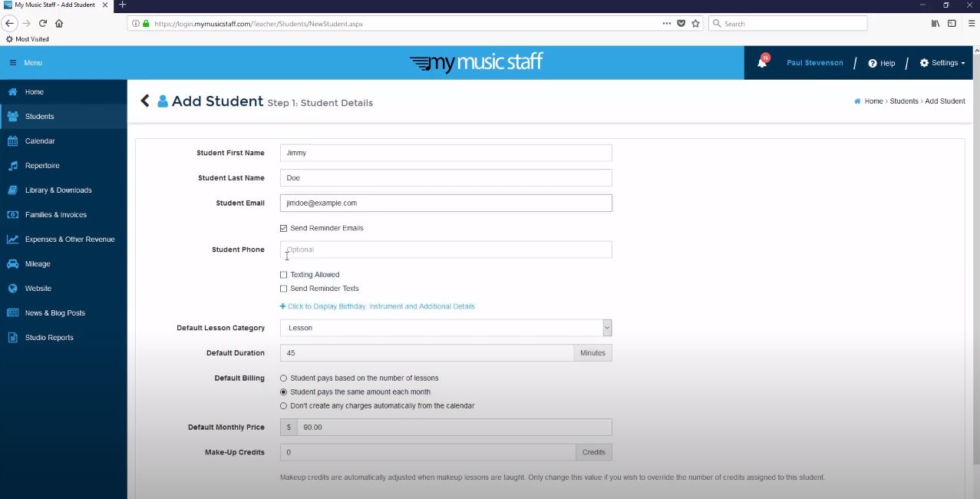The height and width of the screenshot is (499, 980).
Task: Open the Calendar sidebar menu item
Action: point(64,141)
